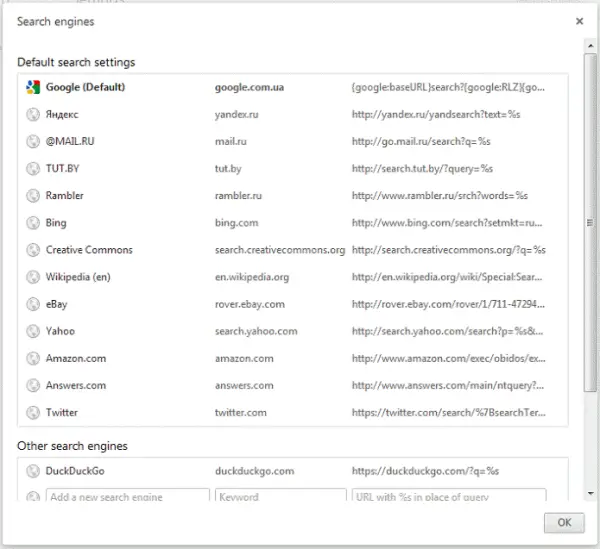Click globe icon beside Amazon.com

coord(33,358)
